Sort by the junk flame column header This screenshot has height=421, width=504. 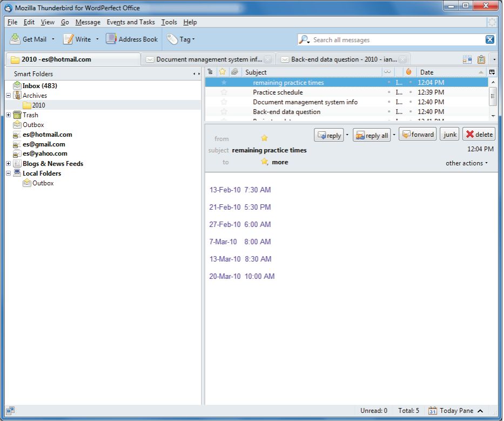coord(408,72)
